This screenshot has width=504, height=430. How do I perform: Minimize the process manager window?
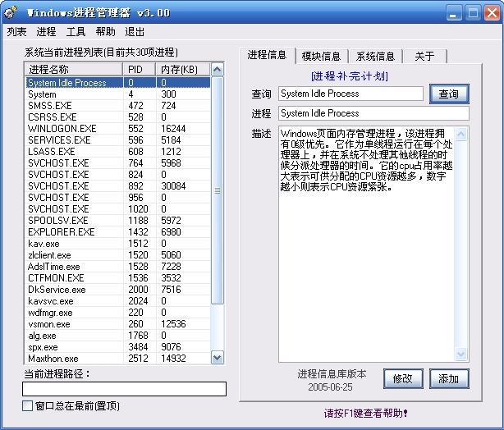click(x=454, y=13)
